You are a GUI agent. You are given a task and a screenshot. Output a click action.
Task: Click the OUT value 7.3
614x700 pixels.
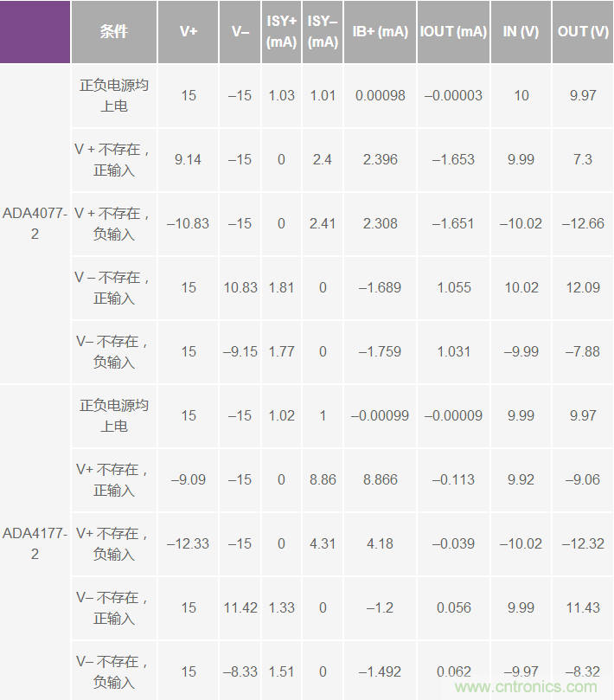[583, 159]
